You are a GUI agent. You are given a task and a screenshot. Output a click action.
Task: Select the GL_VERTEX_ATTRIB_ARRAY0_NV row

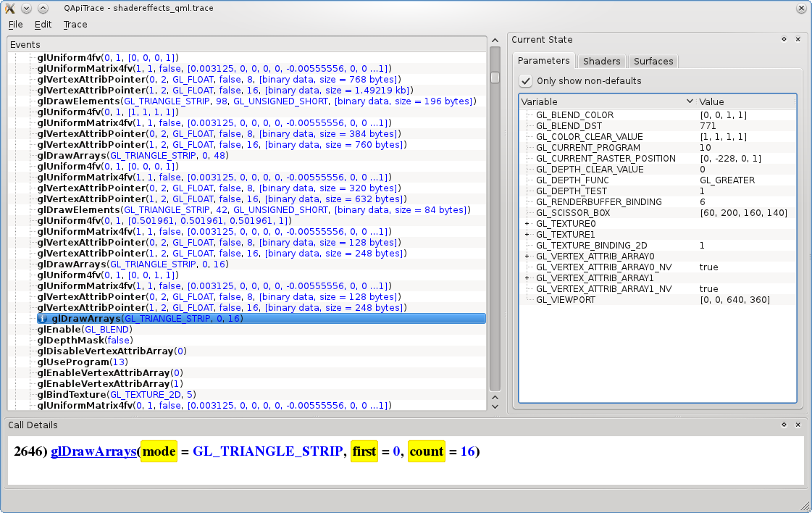pos(658,267)
